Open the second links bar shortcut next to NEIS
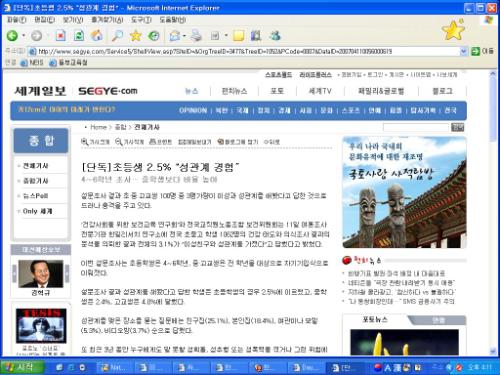This screenshot has width=500, height=375. tap(68, 63)
